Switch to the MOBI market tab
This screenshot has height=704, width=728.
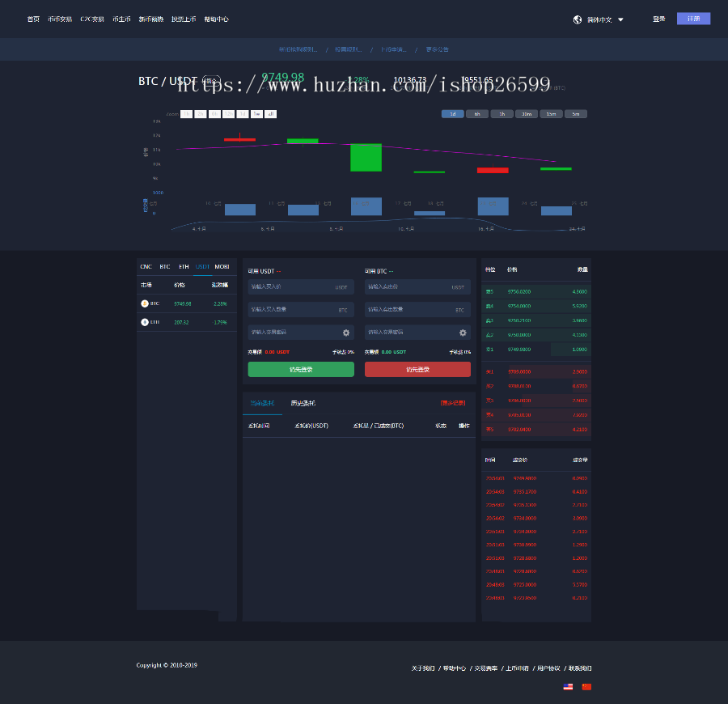coord(222,266)
